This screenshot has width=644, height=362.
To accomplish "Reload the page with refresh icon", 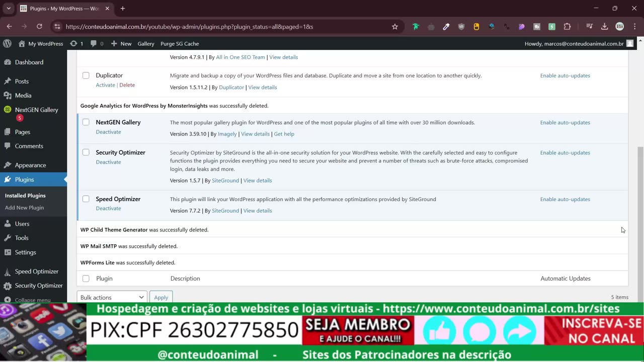I will pos(39,27).
